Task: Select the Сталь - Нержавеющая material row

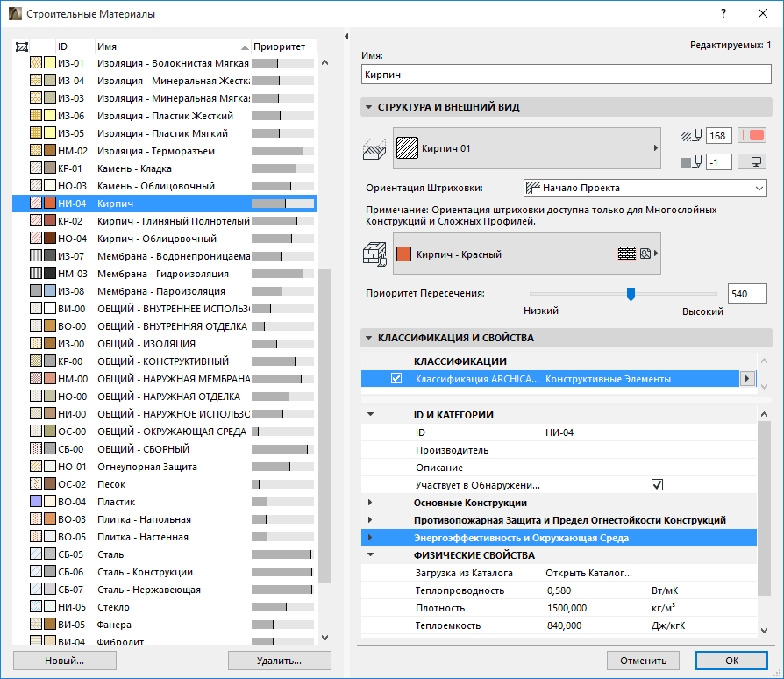Action: (165, 590)
